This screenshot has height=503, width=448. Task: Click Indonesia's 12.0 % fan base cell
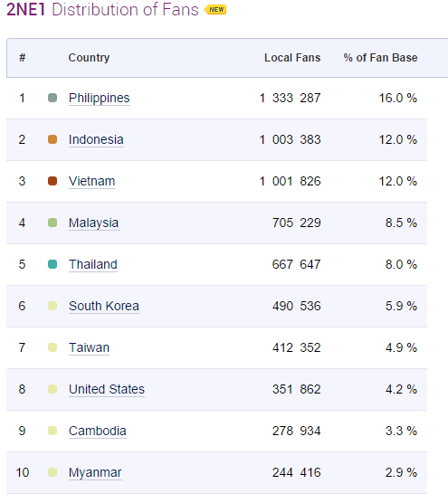pyautogui.click(x=398, y=139)
